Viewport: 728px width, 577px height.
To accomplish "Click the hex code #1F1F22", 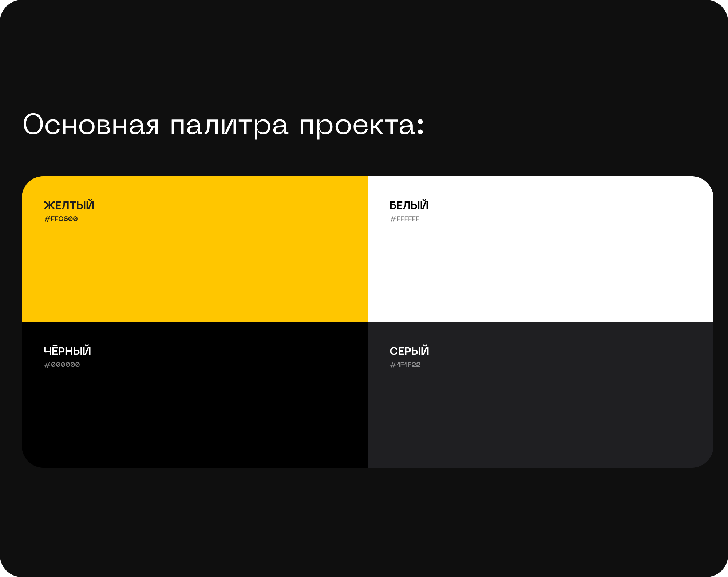I will point(405,364).
